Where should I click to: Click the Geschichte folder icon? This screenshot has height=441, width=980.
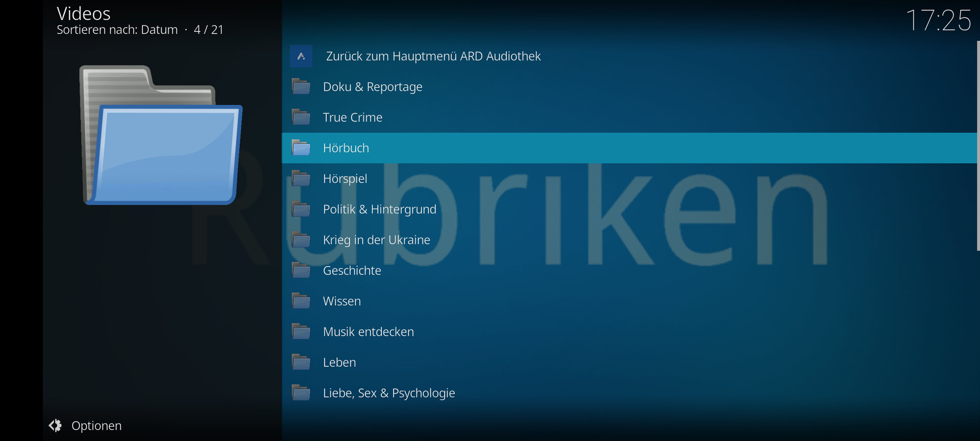[x=301, y=271]
